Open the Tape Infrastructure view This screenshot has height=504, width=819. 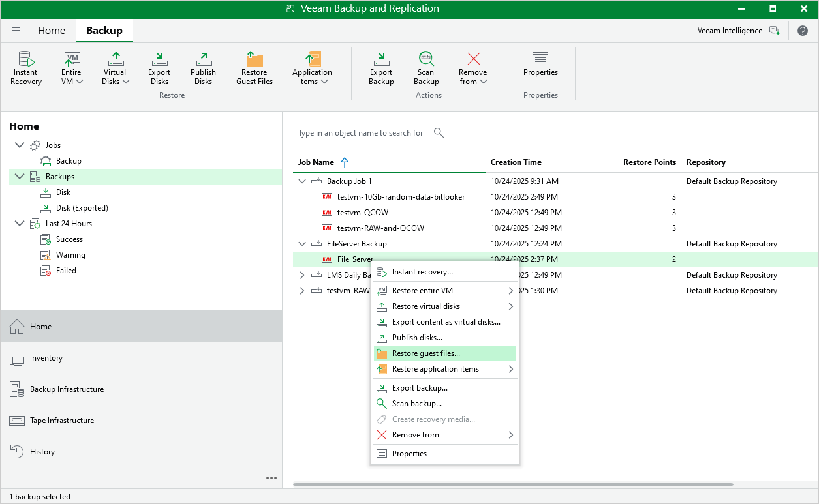141,420
